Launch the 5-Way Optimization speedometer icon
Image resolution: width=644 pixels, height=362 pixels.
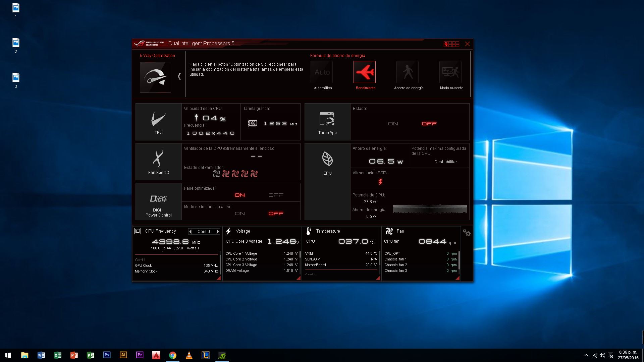[155, 77]
